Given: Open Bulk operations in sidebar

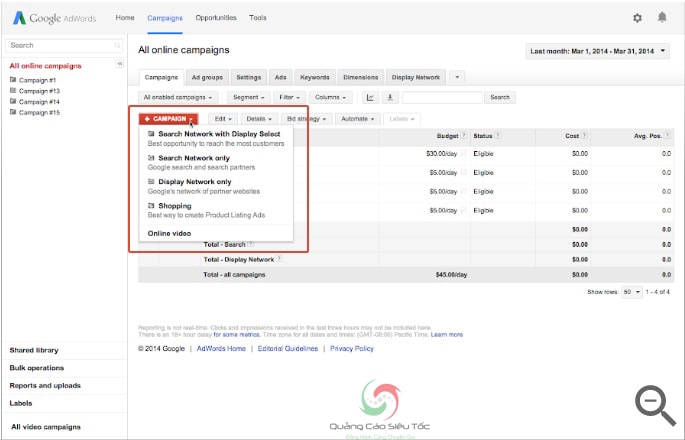Looking at the screenshot, I should pos(37,368).
